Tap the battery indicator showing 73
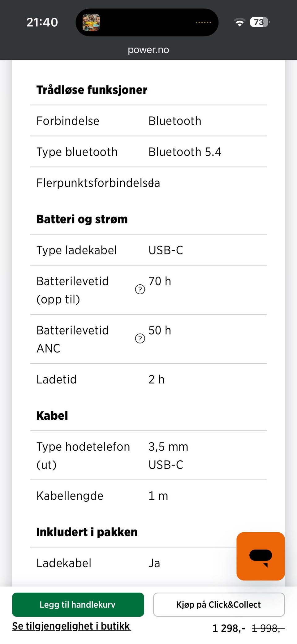The height and width of the screenshot is (644, 297). tap(260, 22)
